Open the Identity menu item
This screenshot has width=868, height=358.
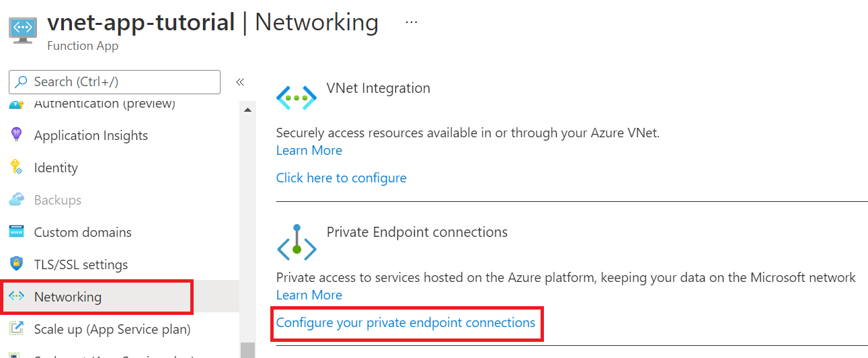[56, 168]
